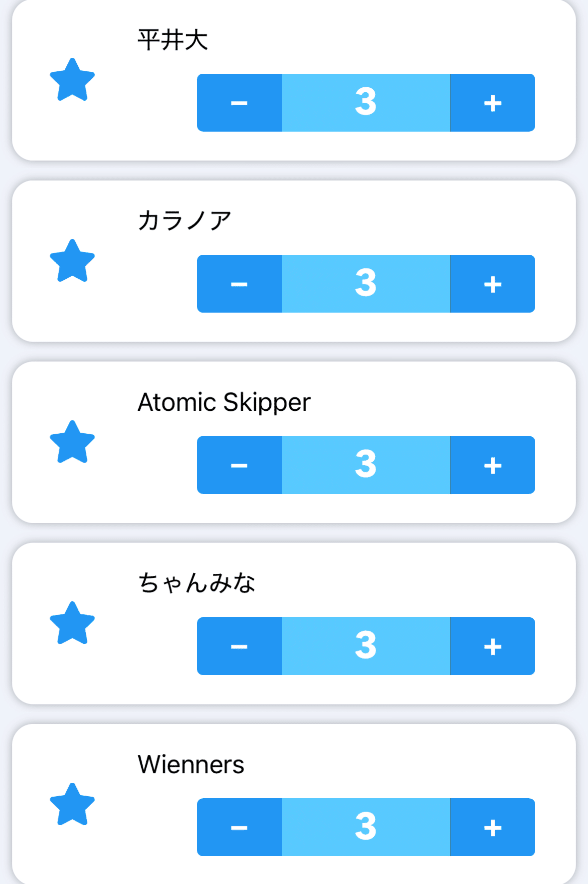Lower the Atomic Skipper count
This screenshot has height=884, width=588.
pos(239,465)
